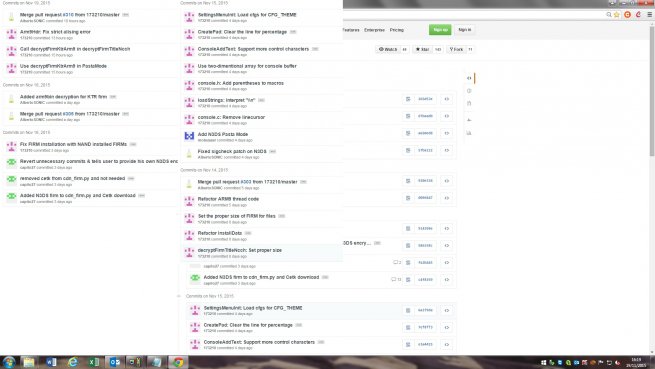Click the Sign in button
Screen dimensions: 655x369
pos(465,30)
